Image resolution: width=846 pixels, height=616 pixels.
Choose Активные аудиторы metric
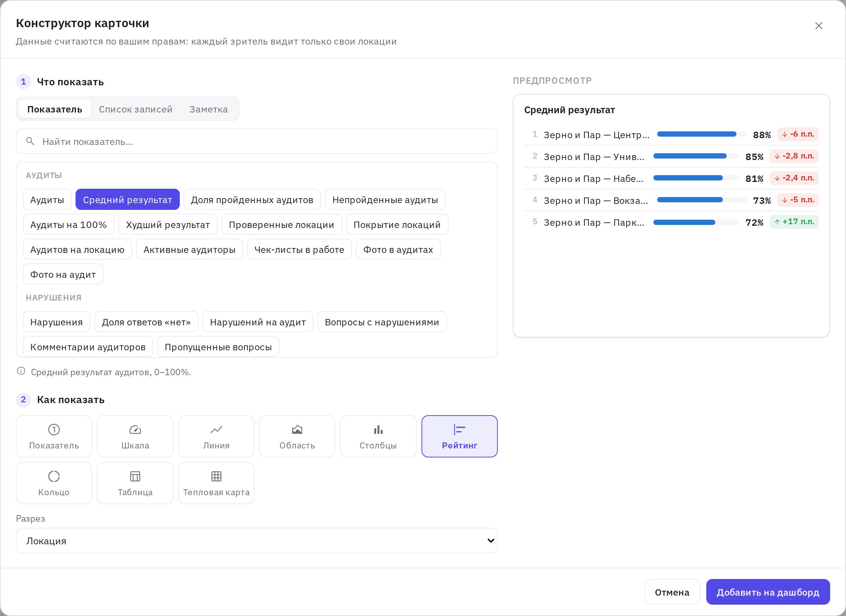(190, 249)
